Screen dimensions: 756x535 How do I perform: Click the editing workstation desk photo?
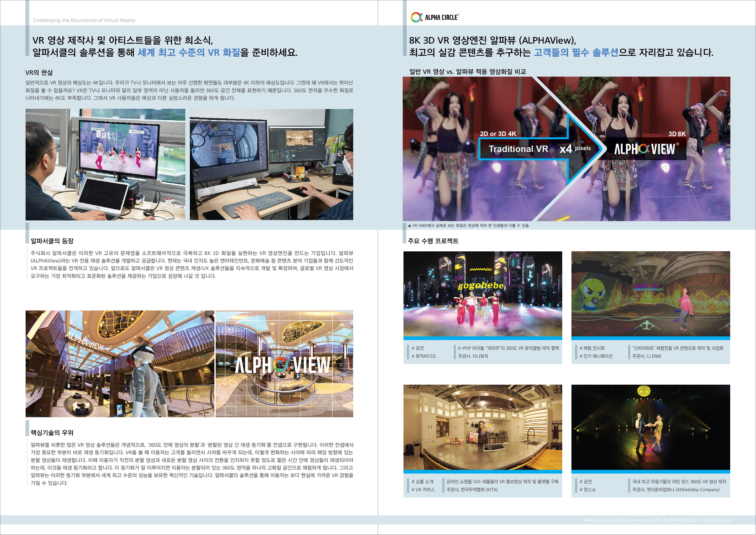click(x=271, y=164)
